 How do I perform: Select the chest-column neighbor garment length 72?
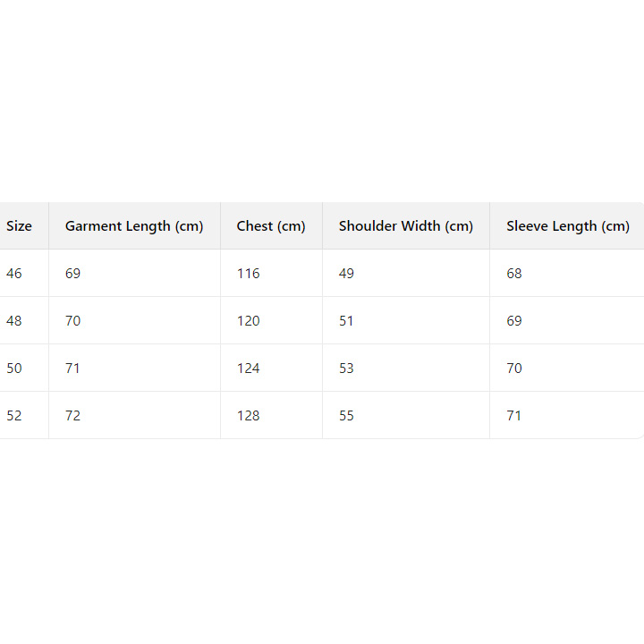(x=72, y=416)
